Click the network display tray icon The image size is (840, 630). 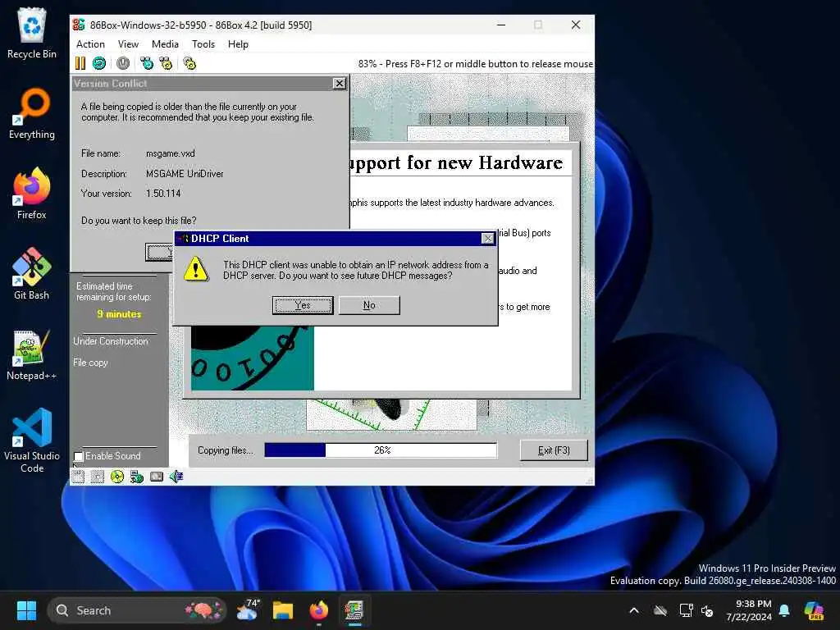pyautogui.click(x=687, y=610)
